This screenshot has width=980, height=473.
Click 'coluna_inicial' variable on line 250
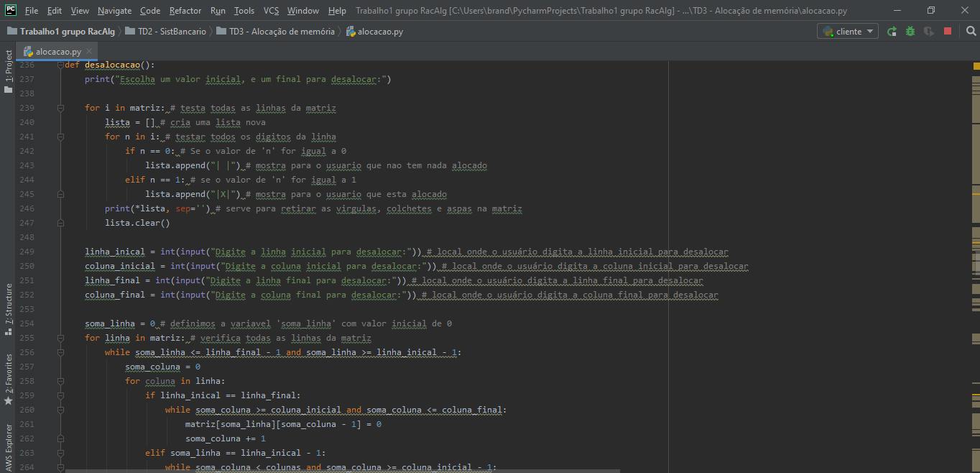[x=120, y=266]
